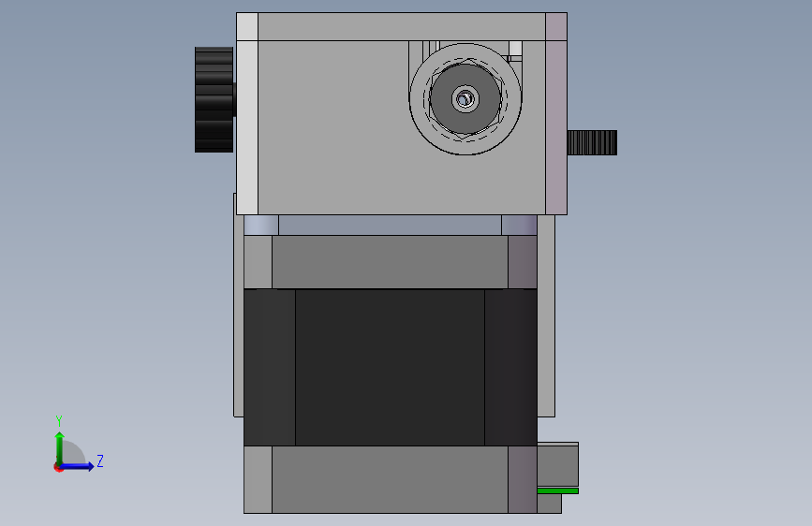
Task: Select the upper gray motor flange
Action: [390, 261]
